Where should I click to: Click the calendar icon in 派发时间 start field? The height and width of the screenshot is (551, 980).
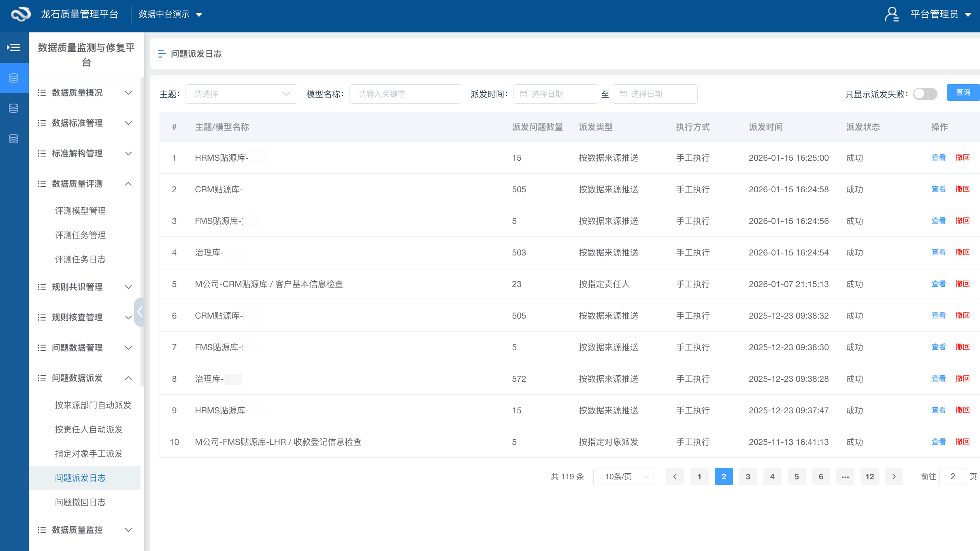point(524,94)
